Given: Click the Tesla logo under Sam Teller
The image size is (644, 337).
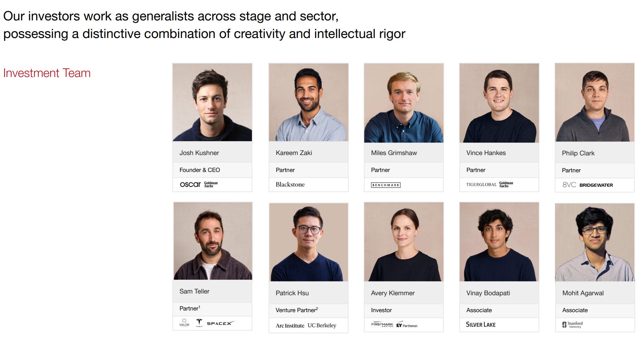Looking at the screenshot, I should pos(199,323).
